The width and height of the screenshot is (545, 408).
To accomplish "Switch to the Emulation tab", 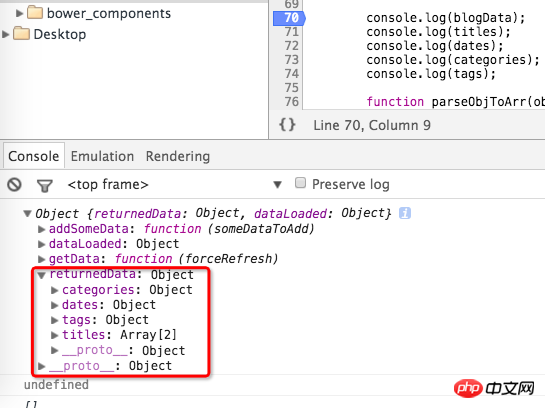I will (x=102, y=156).
